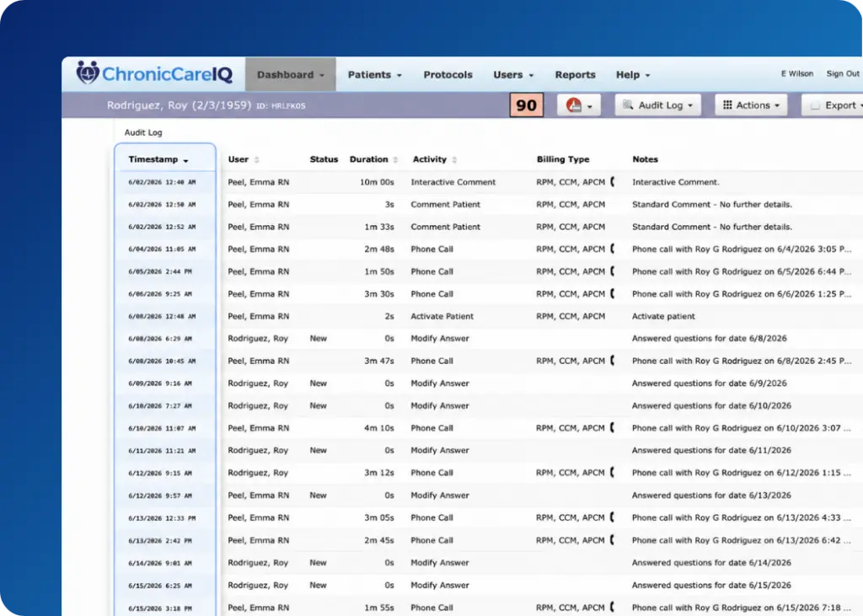Screen dimensions: 863x616
Task: Open the red alert icon dropdown
Action: click(x=579, y=105)
